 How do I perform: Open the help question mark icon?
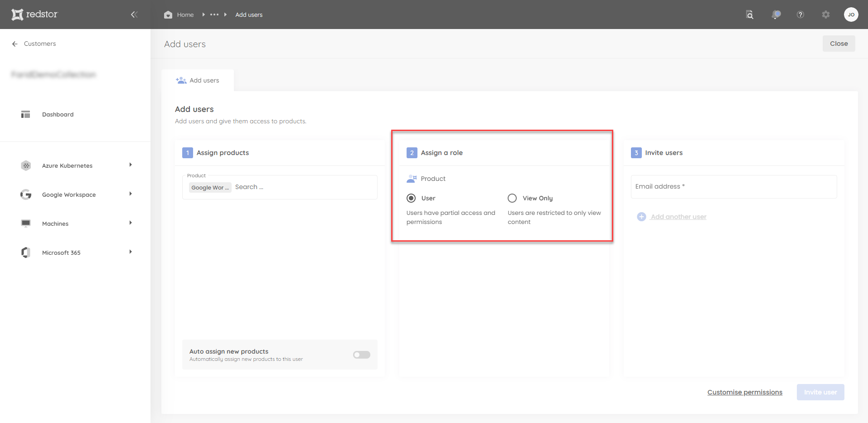800,15
